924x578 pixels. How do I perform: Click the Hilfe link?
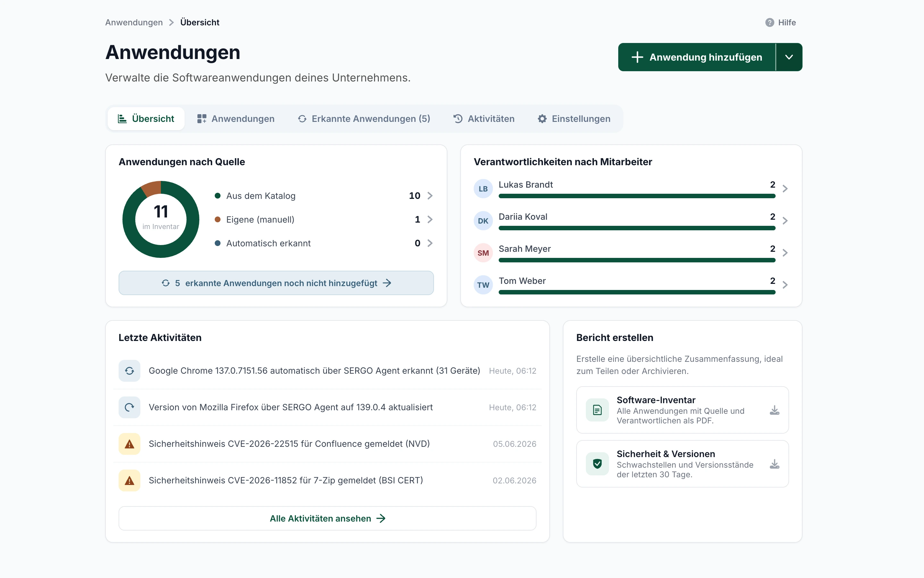780,22
